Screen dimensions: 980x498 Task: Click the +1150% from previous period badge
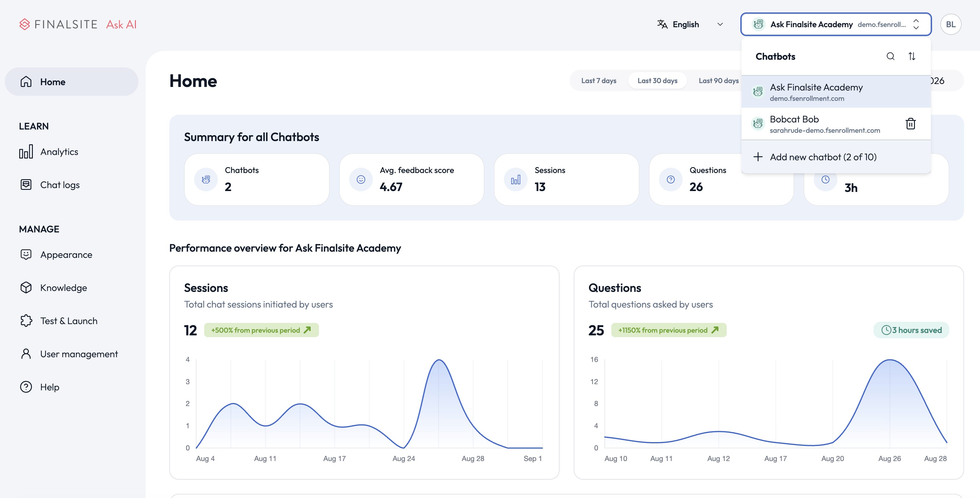coord(669,330)
